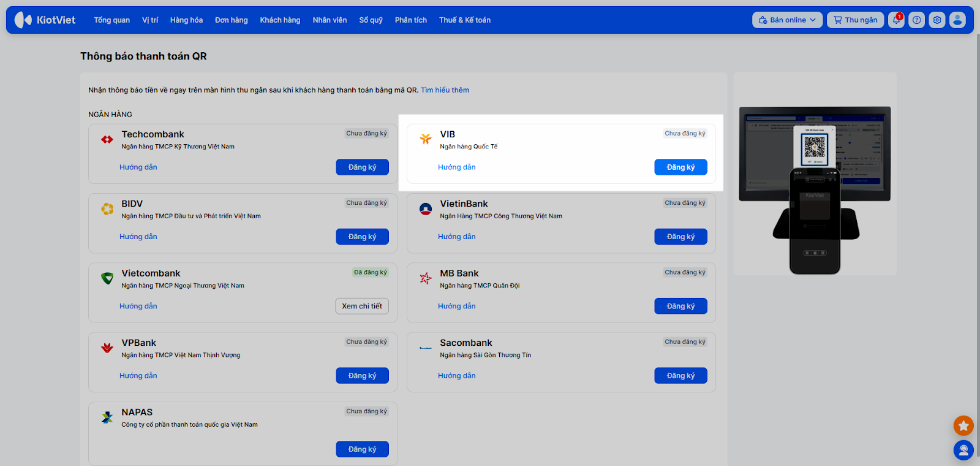Click the NGÂN HÀNG section label
980x466 pixels.
click(110, 115)
